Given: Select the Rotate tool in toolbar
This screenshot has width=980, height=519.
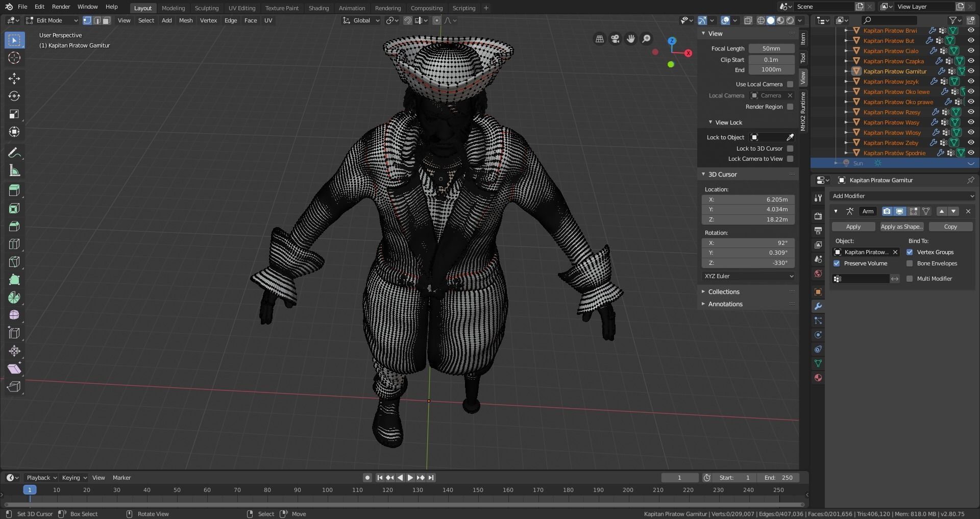Looking at the screenshot, I should 14,96.
